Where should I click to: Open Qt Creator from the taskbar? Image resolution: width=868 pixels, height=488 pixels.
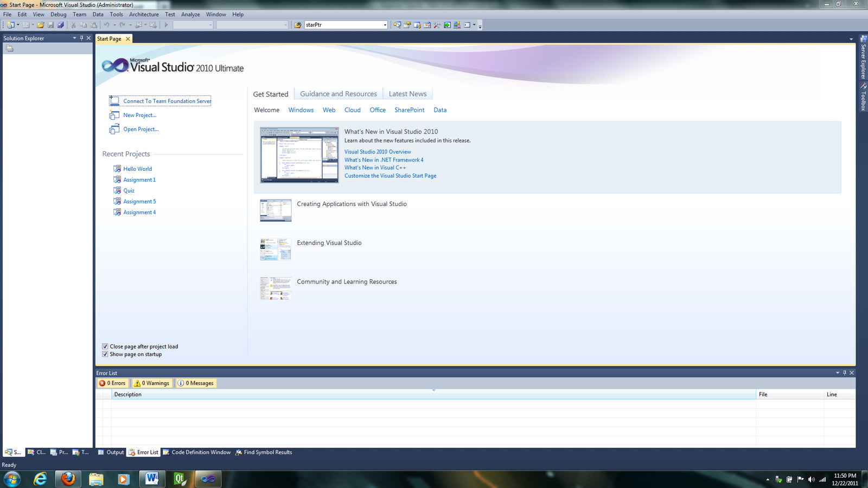[180, 479]
